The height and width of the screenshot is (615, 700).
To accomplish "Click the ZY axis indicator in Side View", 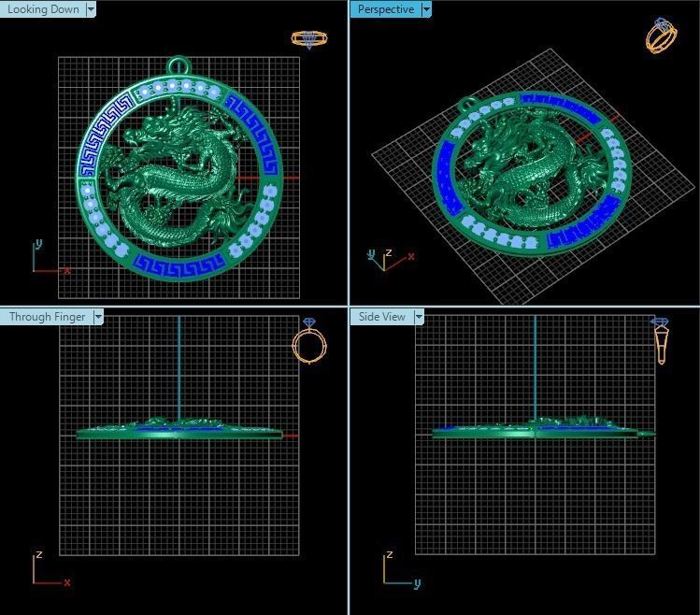I will pyautogui.click(x=401, y=569).
